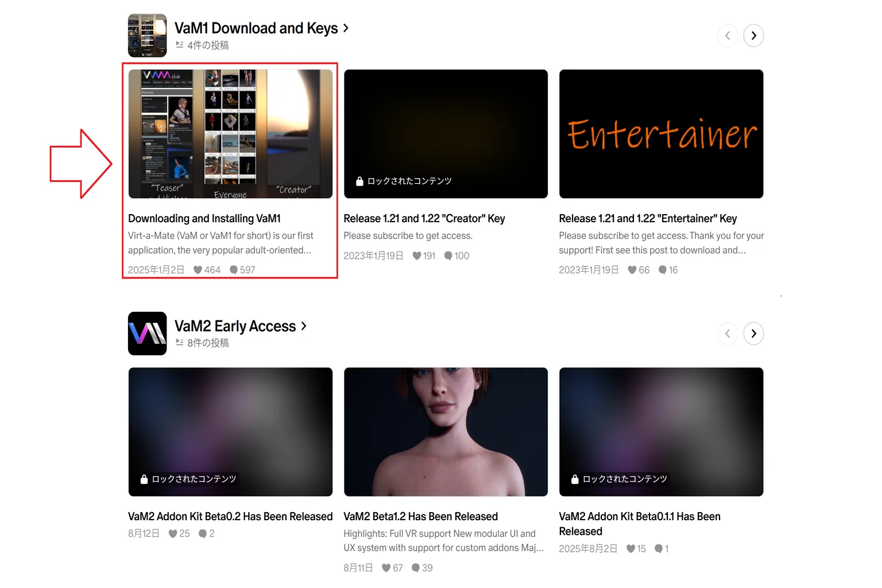Viewport: 882px width, 588px height.
Task: Click the "8件の投稿" post count text
Action: pyautogui.click(x=208, y=343)
